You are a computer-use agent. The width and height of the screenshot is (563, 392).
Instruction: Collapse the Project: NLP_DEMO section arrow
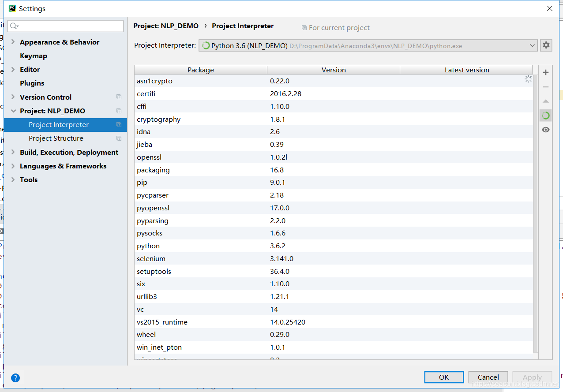coord(13,111)
